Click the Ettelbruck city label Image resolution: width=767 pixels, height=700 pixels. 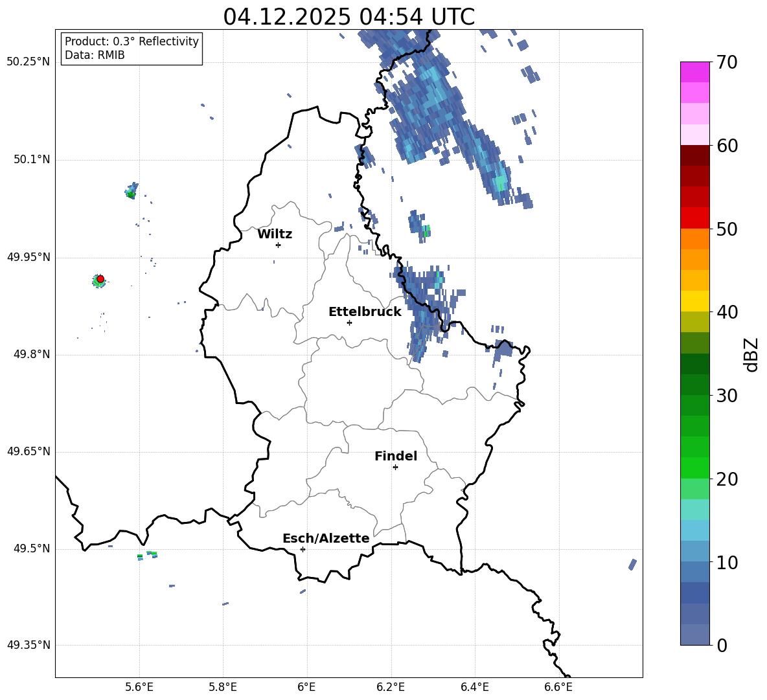[x=365, y=312]
